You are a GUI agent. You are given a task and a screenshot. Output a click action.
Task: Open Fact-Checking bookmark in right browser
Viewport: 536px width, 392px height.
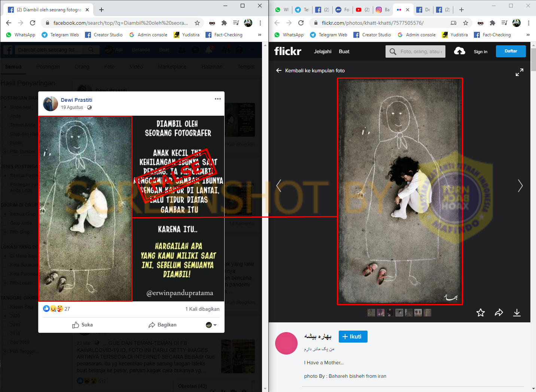(493, 35)
